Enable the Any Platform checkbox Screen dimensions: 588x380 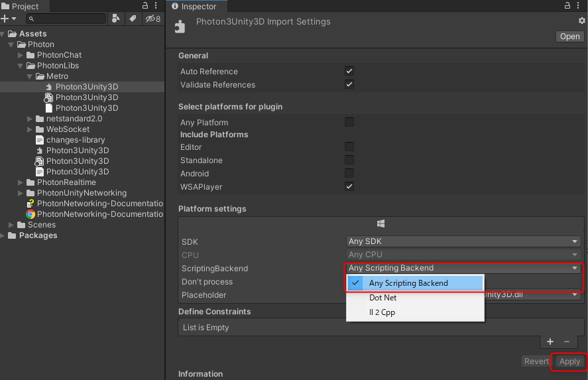pos(349,122)
